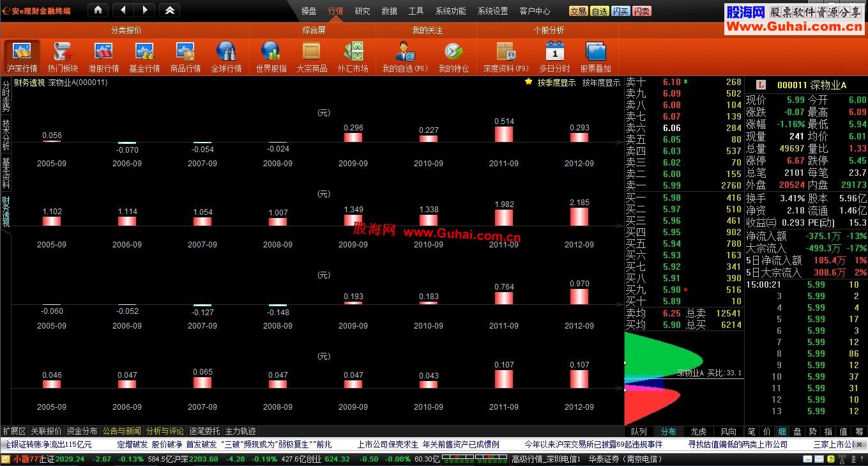Go back with the left arrow button
Viewport: 868px width, 466px height.
pos(123,10)
